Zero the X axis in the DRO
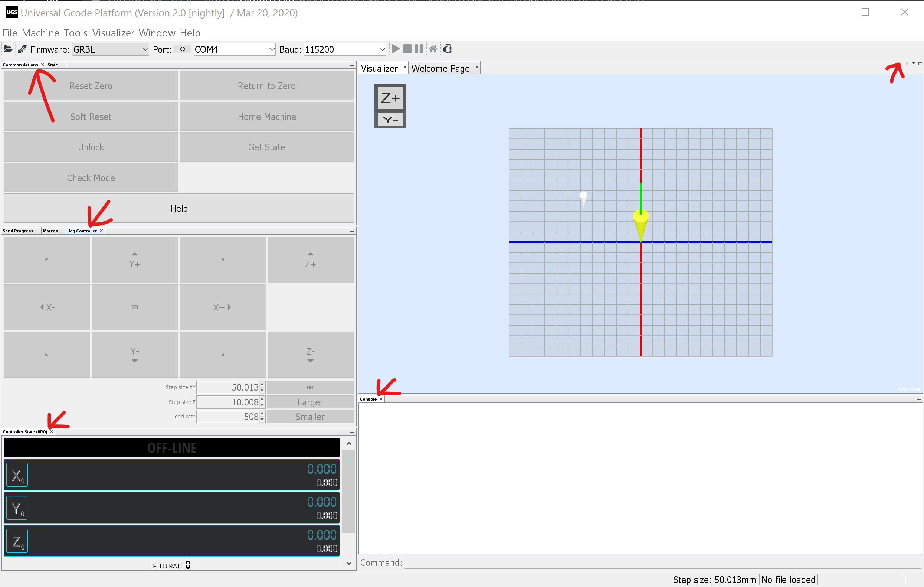Viewport: 924px width, 587px height. [x=17, y=475]
